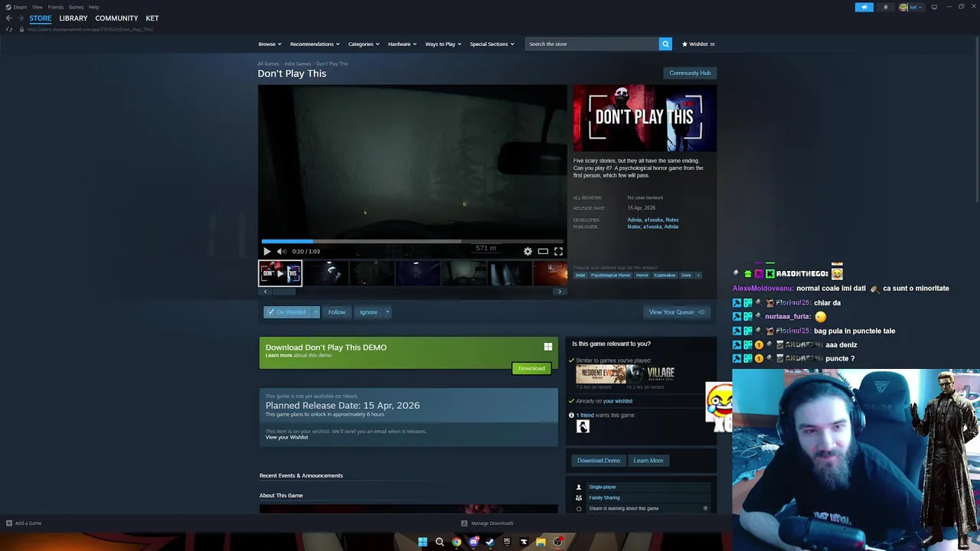Click the plus button after tags
The image size is (980, 551).
[698, 275]
